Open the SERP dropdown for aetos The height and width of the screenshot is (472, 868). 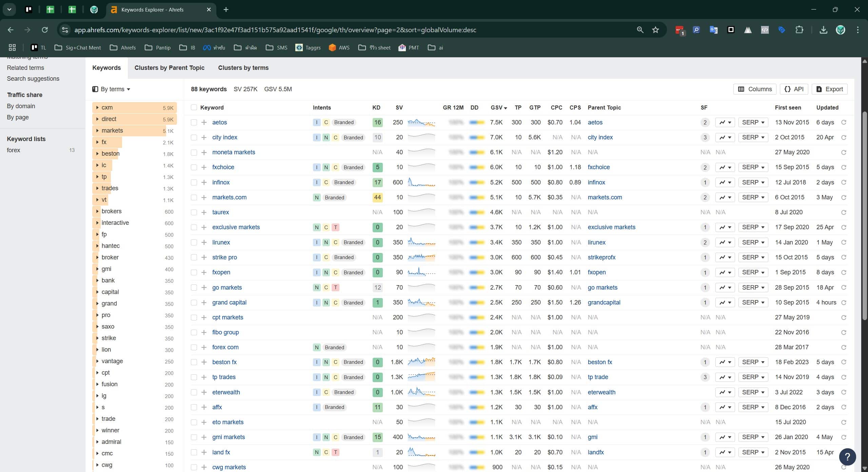[753, 122]
